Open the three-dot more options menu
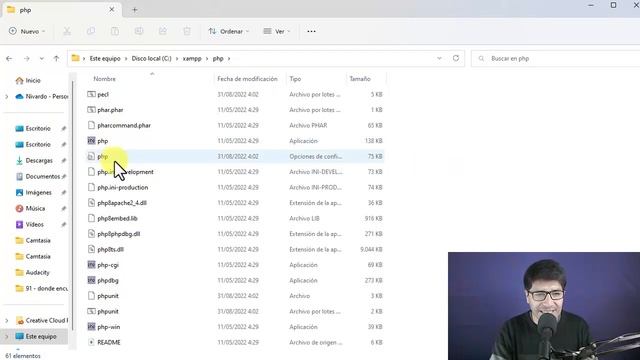 311,31
